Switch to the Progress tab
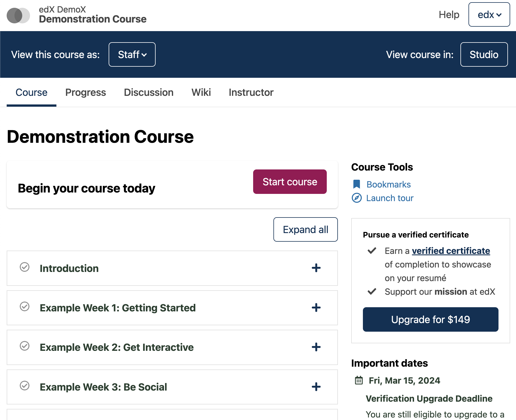Viewport: 516px width, 420px height. pyautogui.click(x=85, y=92)
